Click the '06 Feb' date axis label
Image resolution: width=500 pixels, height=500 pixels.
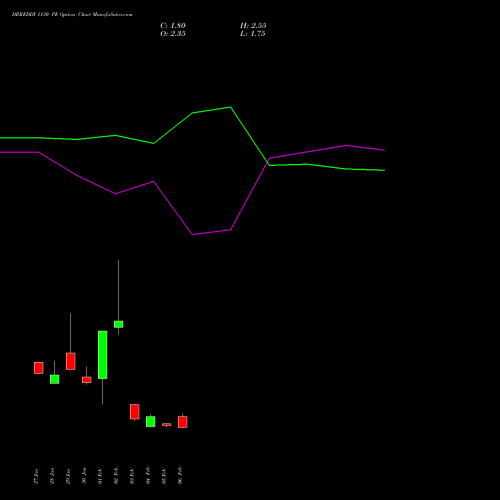point(180,476)
